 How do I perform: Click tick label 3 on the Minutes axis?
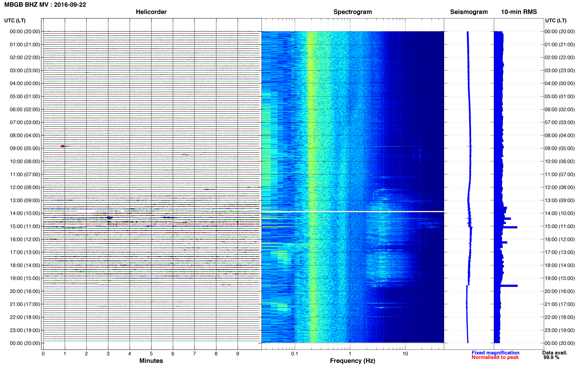(x=108, y=354)
